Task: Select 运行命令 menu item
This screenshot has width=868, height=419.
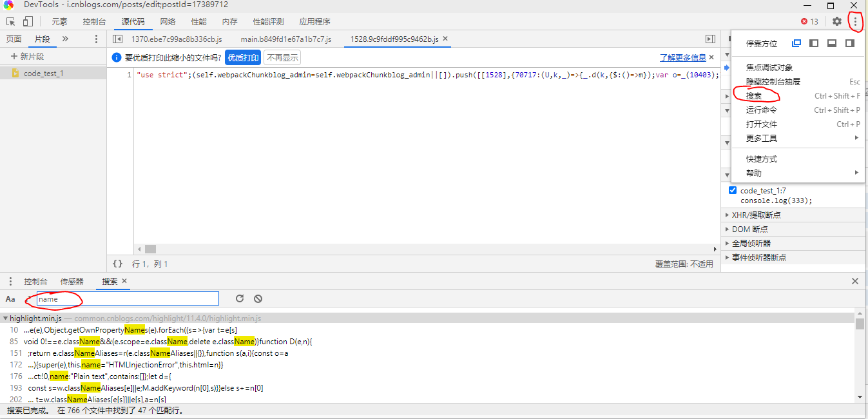Action: pos(798,110)
